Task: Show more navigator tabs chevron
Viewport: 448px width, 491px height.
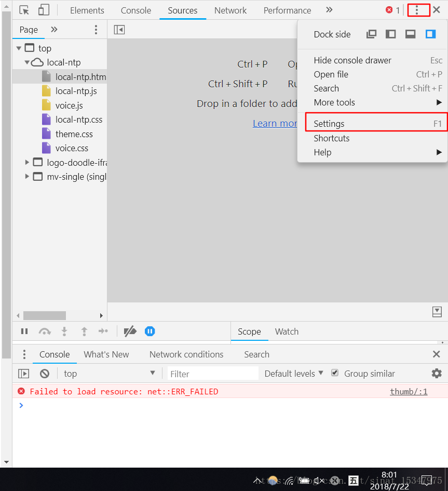Action: 54,30
